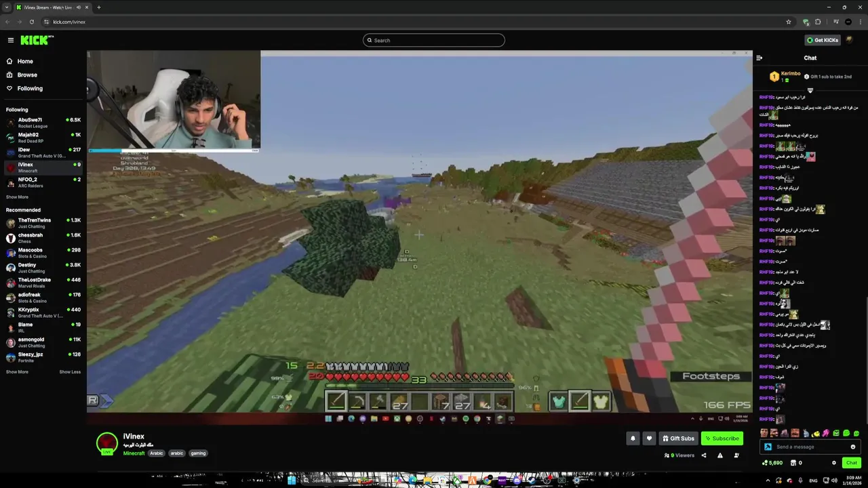
Task: Click the report warning triangle icon
Action: pyautogui.click(x=720, y=455)
